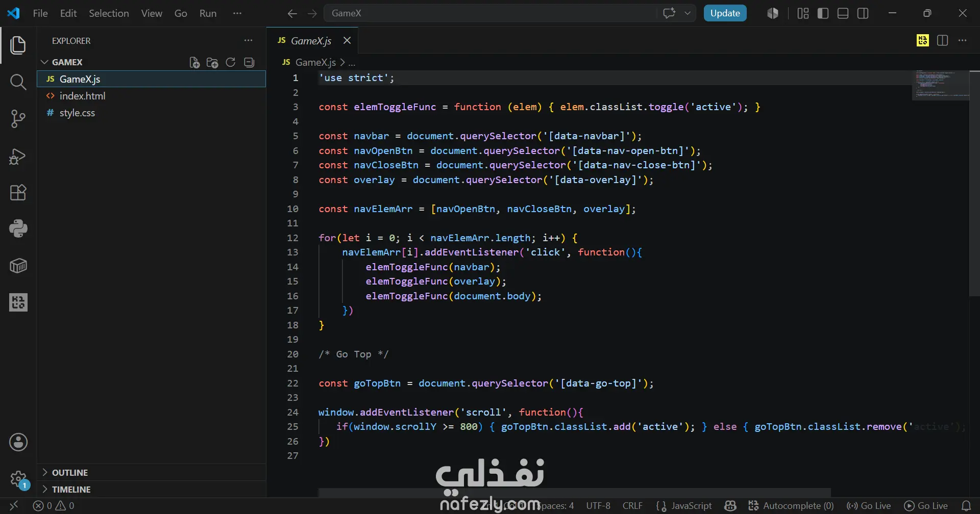Open the Edit menu
The image size is (980, 514).
point(68,13)
